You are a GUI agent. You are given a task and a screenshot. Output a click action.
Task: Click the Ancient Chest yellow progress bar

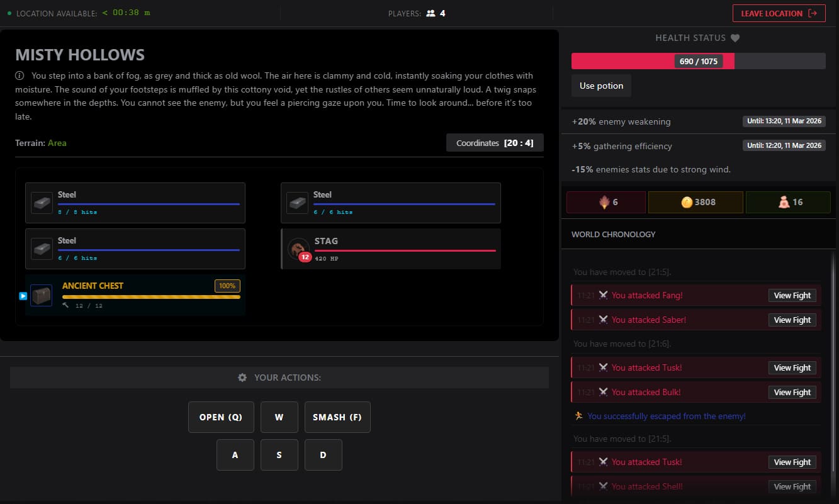(x=151, y=296)
